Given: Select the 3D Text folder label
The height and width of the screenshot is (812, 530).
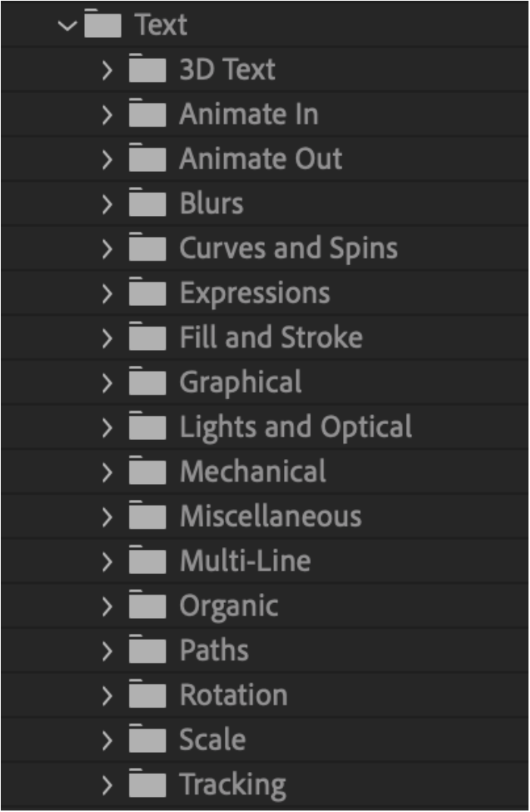Looking at the screenshot, I should pyautogui.click(x=227, y=70).
